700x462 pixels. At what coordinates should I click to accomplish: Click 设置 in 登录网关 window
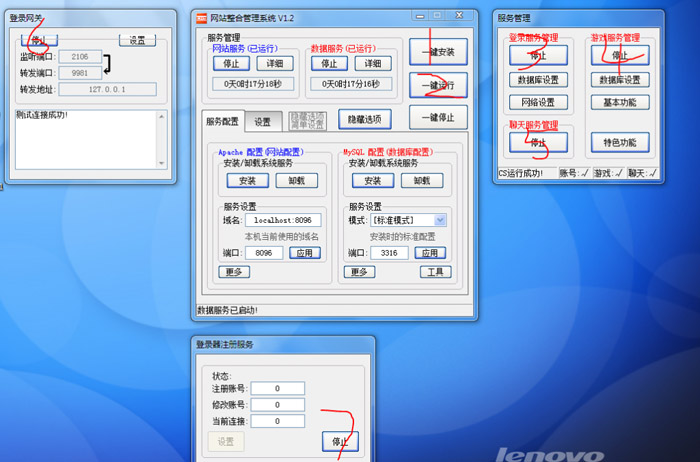(x=138, y=40)
